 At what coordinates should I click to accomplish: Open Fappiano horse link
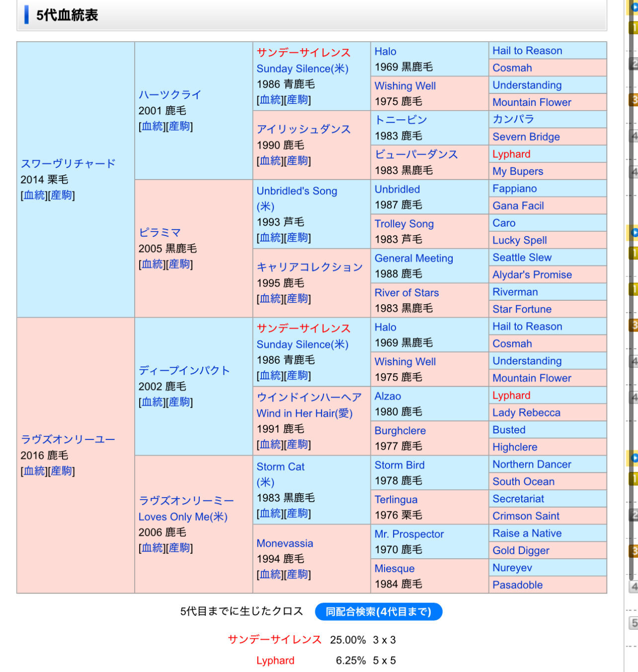515,188
